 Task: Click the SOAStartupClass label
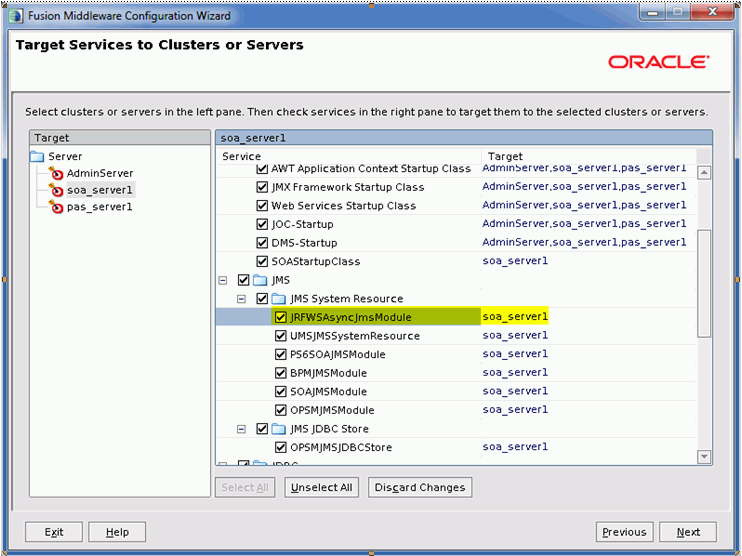click(316, 262)
